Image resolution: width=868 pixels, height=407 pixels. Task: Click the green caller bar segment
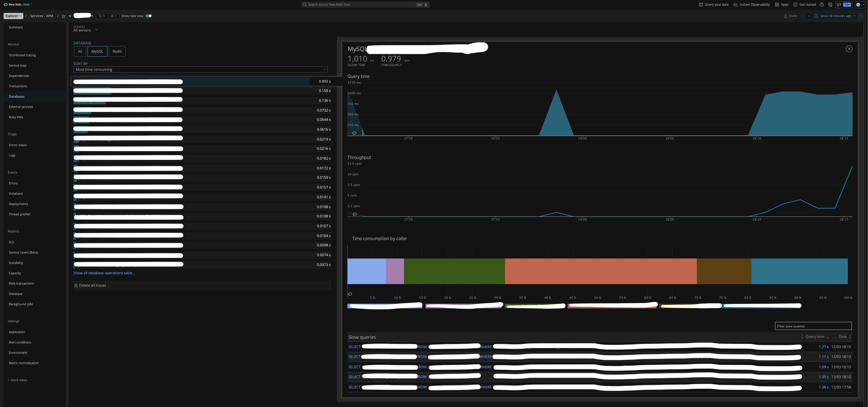pos(454,271)
